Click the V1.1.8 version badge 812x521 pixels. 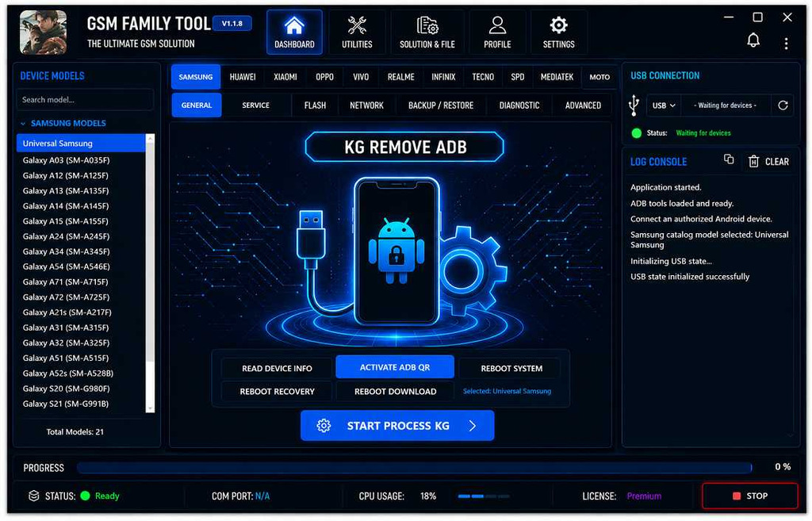tap(232, 23)
